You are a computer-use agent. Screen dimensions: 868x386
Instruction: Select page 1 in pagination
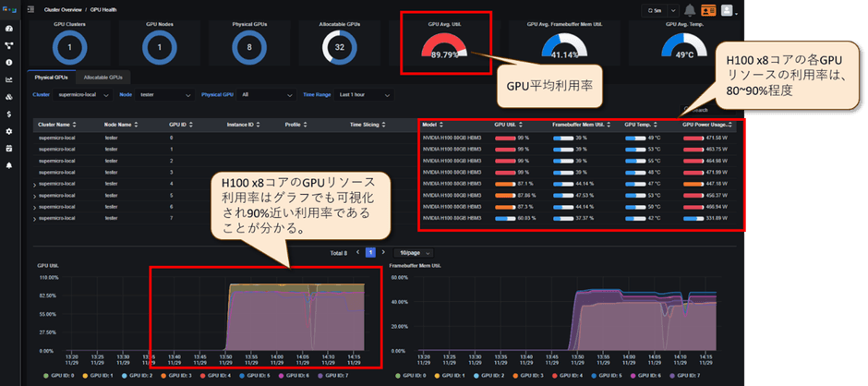370,252
